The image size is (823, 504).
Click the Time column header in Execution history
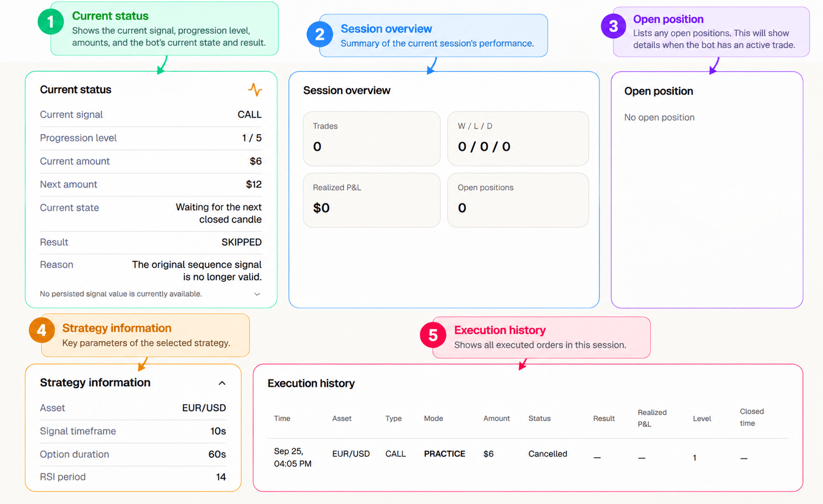coord(282,419)
